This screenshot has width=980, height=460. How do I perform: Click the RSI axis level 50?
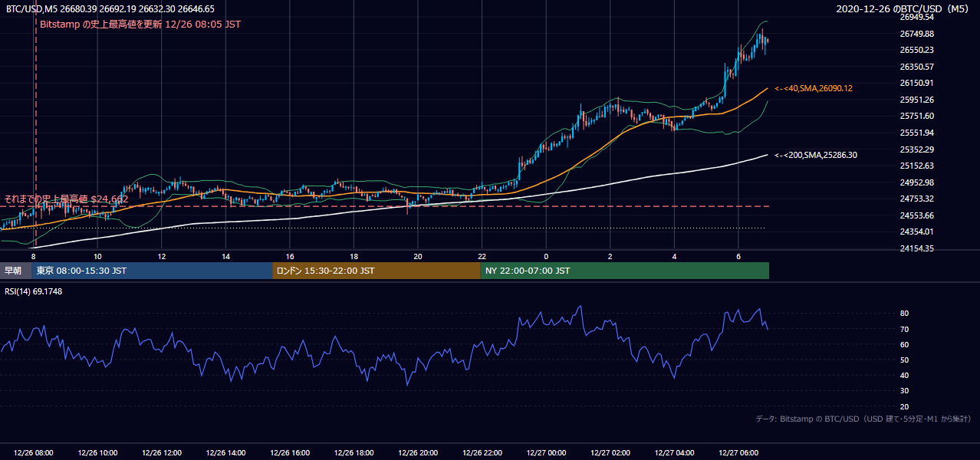click(x=905, y=360)
